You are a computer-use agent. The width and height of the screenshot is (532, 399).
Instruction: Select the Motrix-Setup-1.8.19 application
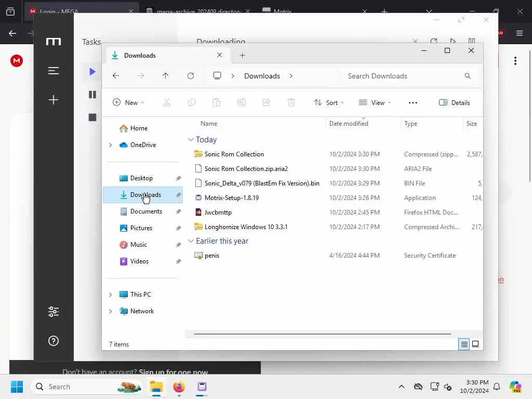[231, 198]
